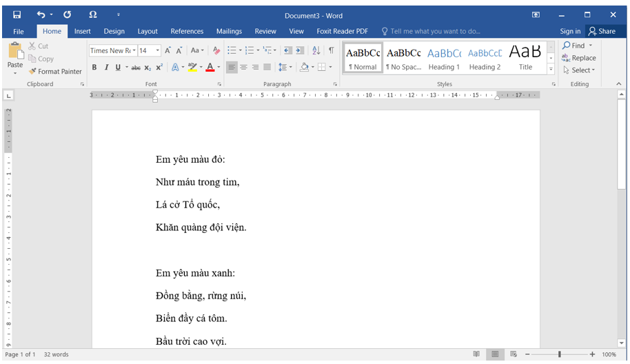Open the File tab
630x364 pixels.
19,31
